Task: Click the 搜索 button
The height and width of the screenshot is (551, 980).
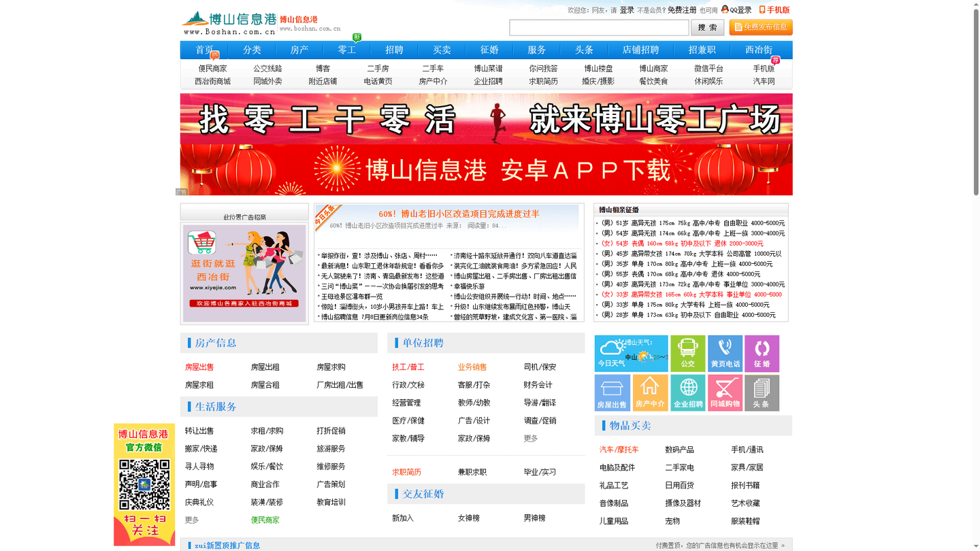Action: point(707,27)
